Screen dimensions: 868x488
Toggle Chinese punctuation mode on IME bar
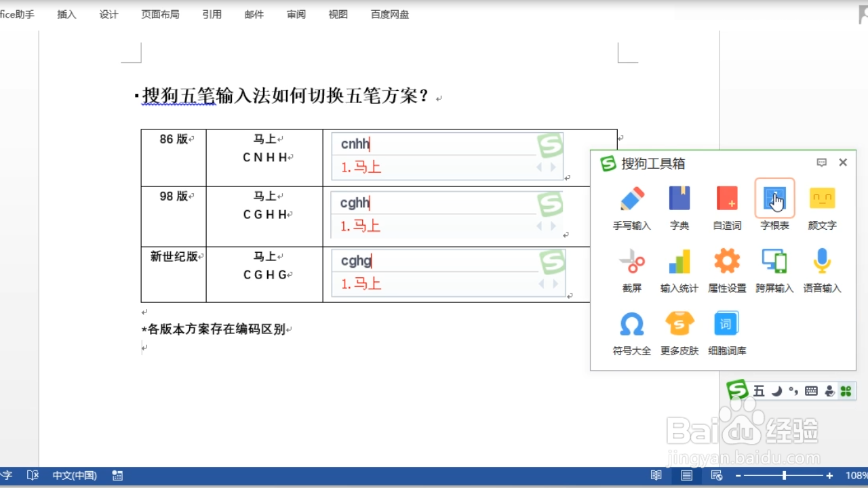(794, 391)
